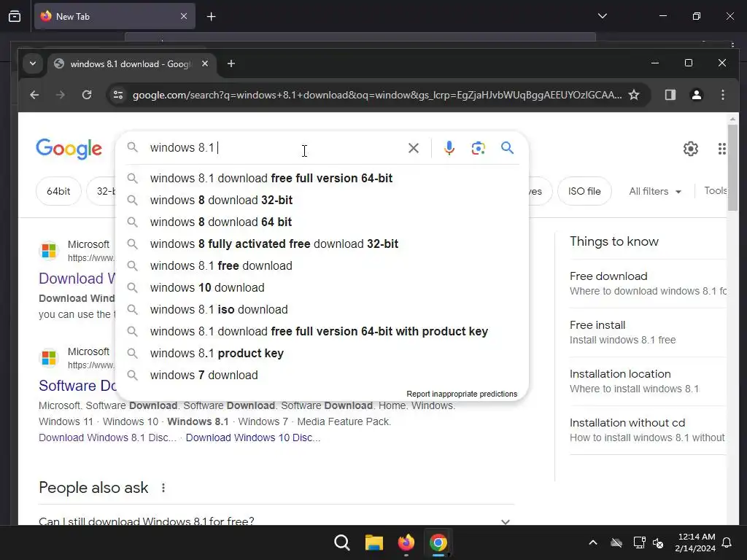Choose suggestion windows 8 download 32-bit
The width and height of the screenshot is (747, 560).
(322, 200)
